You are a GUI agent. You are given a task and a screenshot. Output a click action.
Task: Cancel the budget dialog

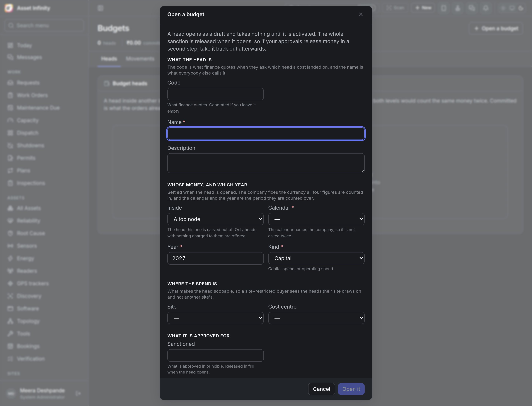click(321, 389)
